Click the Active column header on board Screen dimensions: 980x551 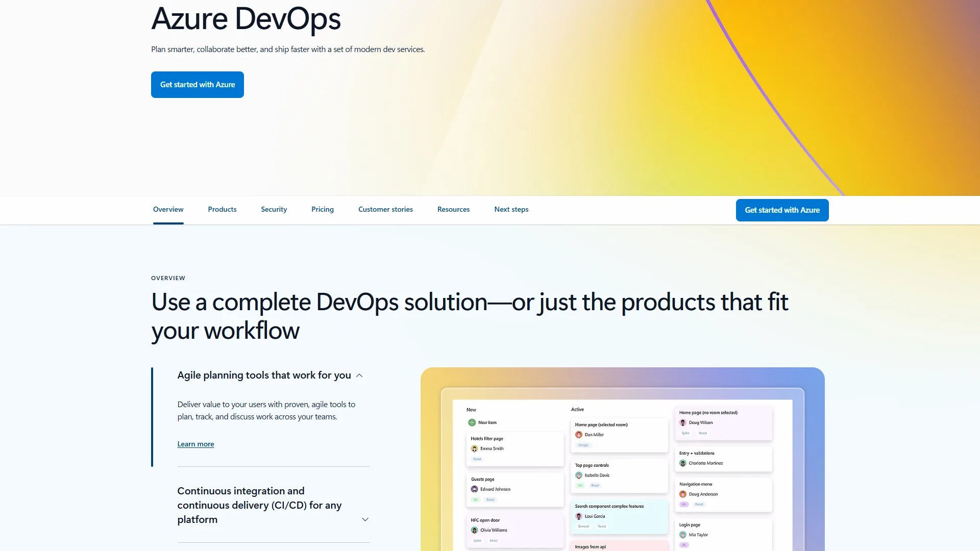[x=577, y=410]
